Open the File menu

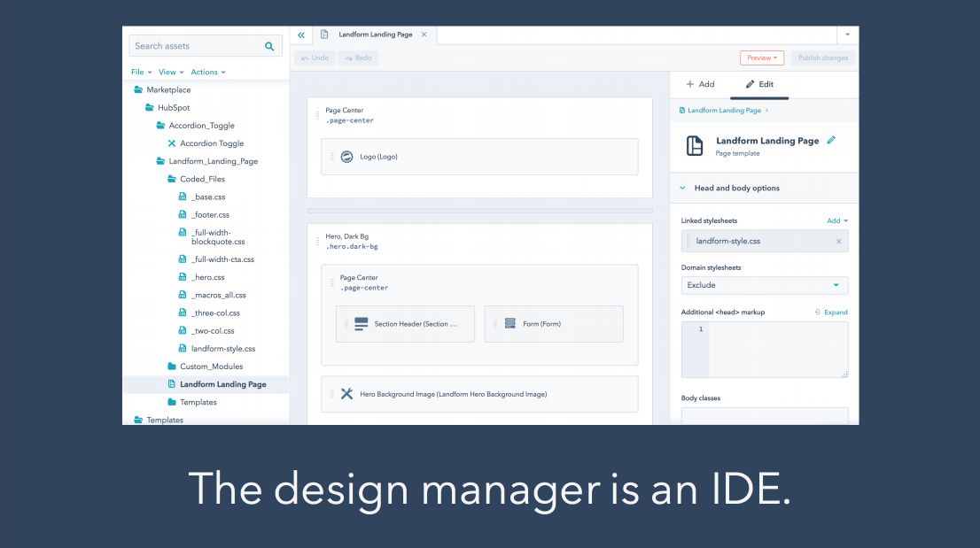[x=141, y=72]
